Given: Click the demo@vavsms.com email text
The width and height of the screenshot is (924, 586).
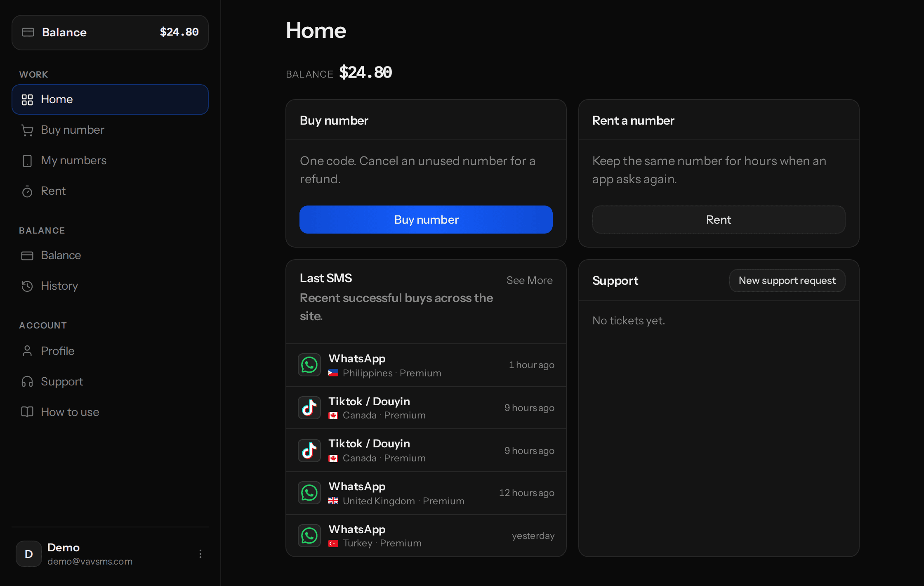Looking at the screenshot, I should (x=90, y=561).
